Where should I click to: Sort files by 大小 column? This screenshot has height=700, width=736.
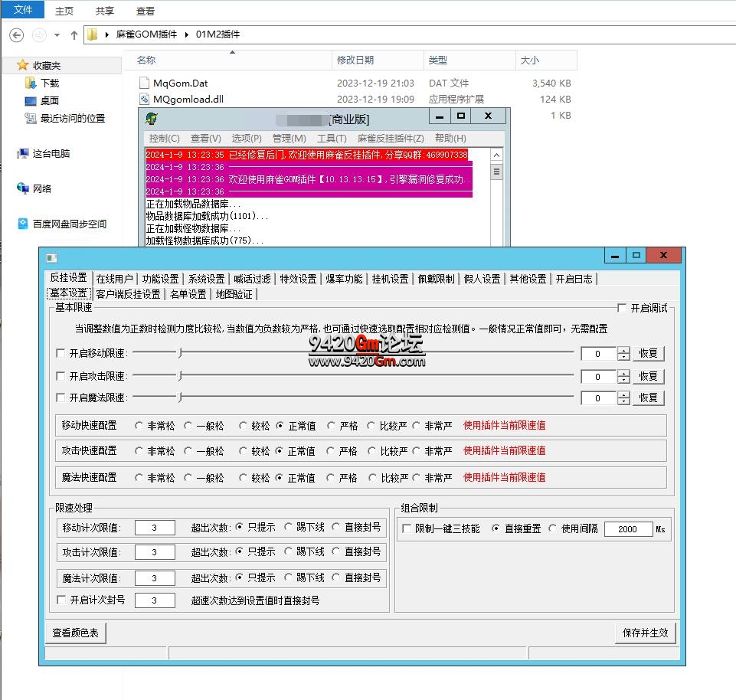546,60
